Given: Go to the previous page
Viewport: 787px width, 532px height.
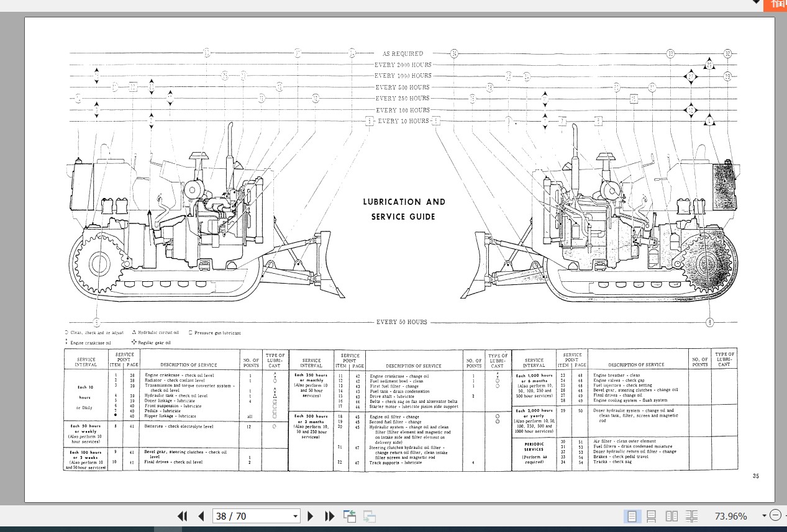Looking at the screenshot, I should click(201, 516).
